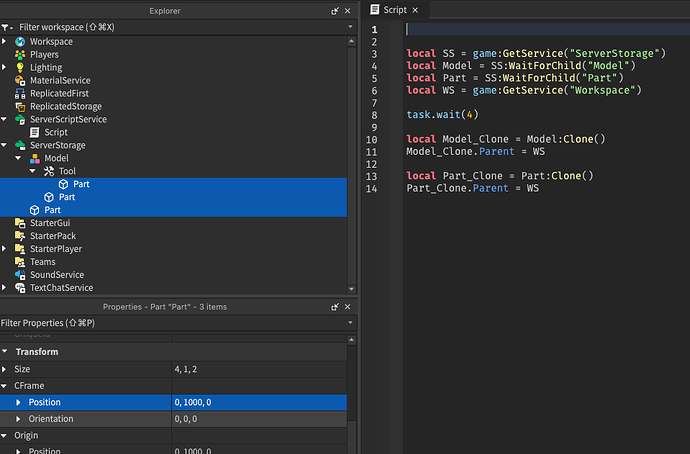
Task: Click Properties scrollbar up arrow
Action: tap(351, 340)
